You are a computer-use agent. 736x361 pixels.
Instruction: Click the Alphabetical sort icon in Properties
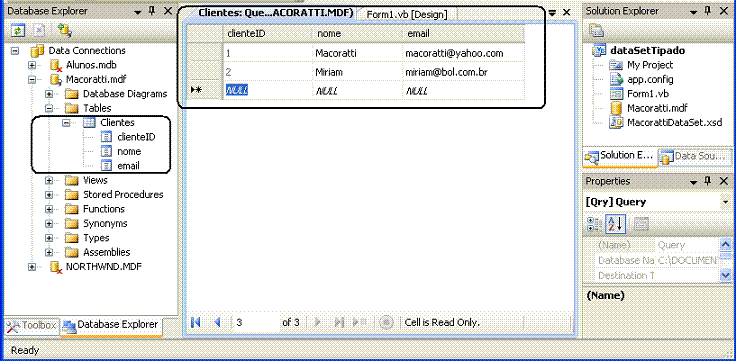(615, 224)
